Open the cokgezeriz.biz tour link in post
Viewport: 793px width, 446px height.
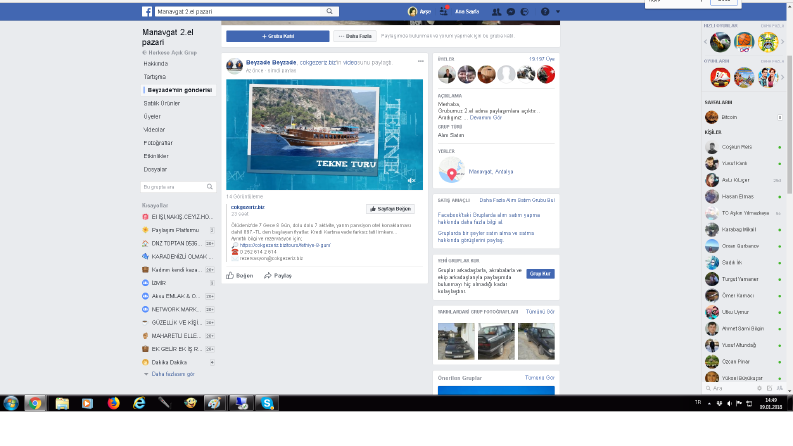coord(285,245)
